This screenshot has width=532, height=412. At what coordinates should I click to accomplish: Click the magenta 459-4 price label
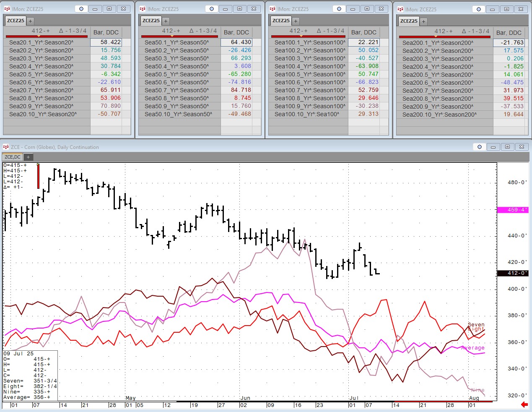pos(512,210)
